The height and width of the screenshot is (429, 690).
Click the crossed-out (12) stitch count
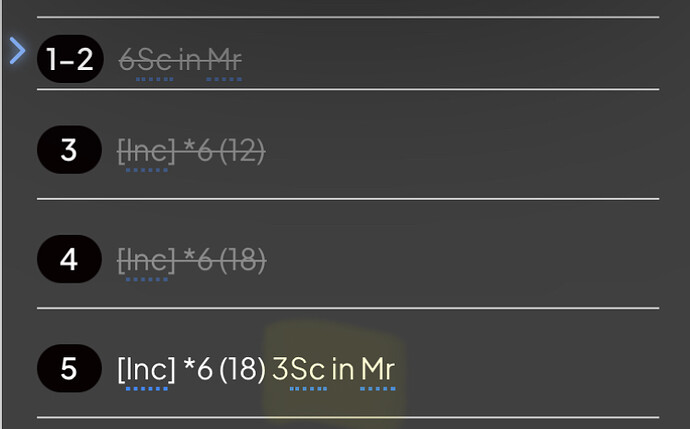click(242, 151)
